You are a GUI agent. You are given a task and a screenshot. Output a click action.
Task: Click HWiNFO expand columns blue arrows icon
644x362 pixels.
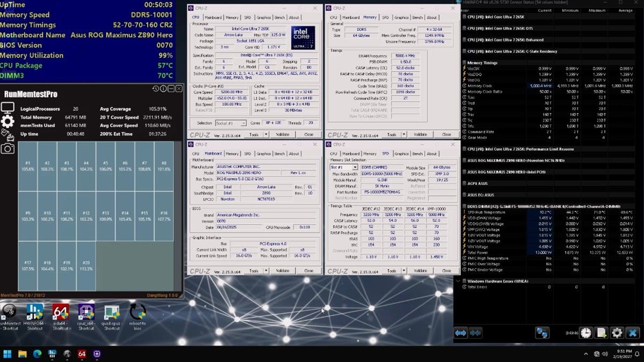[x=461, y=333]
